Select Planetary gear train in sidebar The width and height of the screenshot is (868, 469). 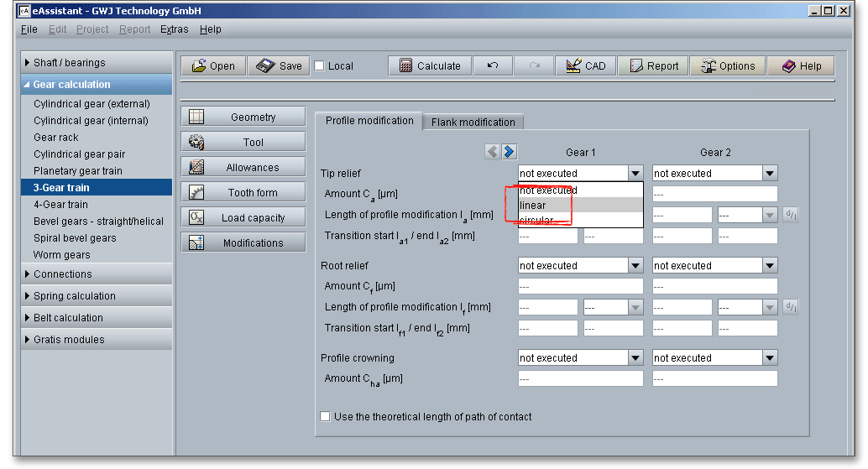coord(78,171)
